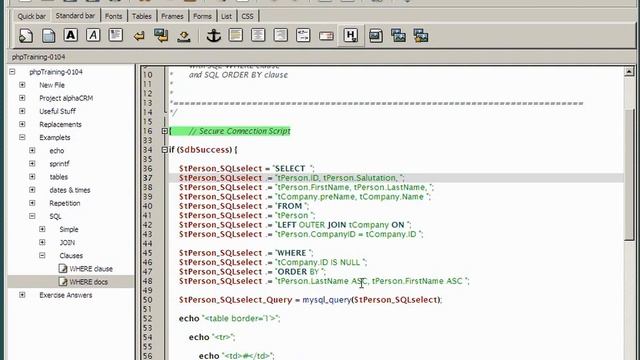This screenshot has height=360, width=640.
Task: Click the $tPerson_SQLselect_Query variable on line 50
Action: click(236, 300)
